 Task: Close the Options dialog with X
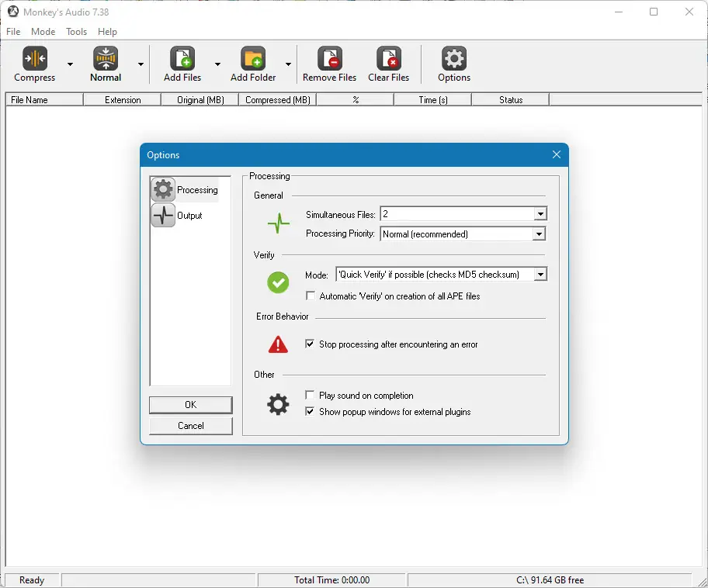(557, 155)
